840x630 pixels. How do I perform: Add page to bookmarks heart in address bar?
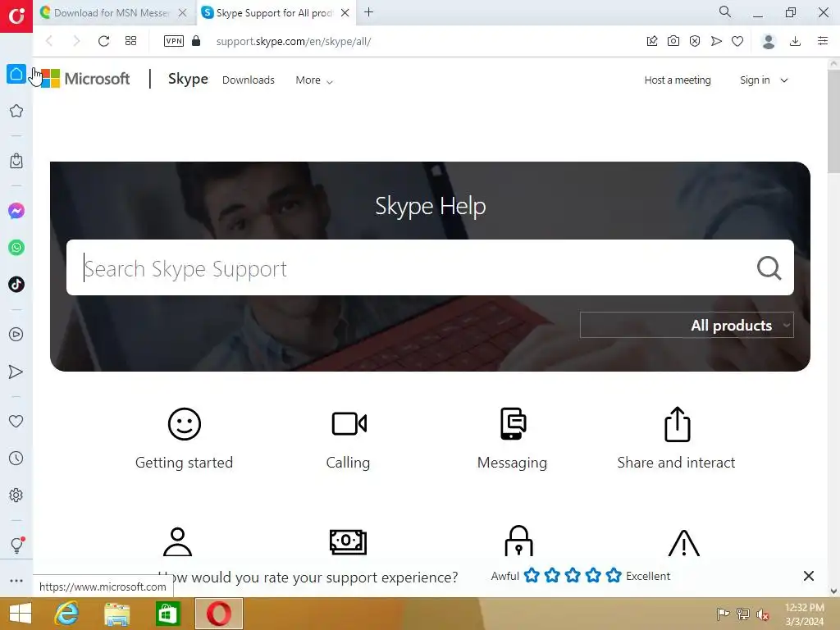(x=737, y=41)
